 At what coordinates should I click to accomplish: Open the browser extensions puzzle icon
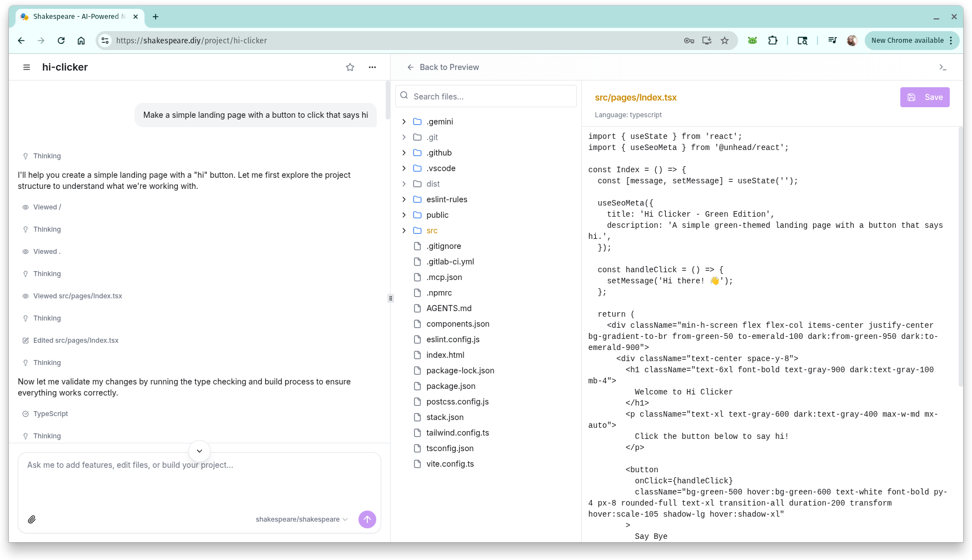click(772, 40)
